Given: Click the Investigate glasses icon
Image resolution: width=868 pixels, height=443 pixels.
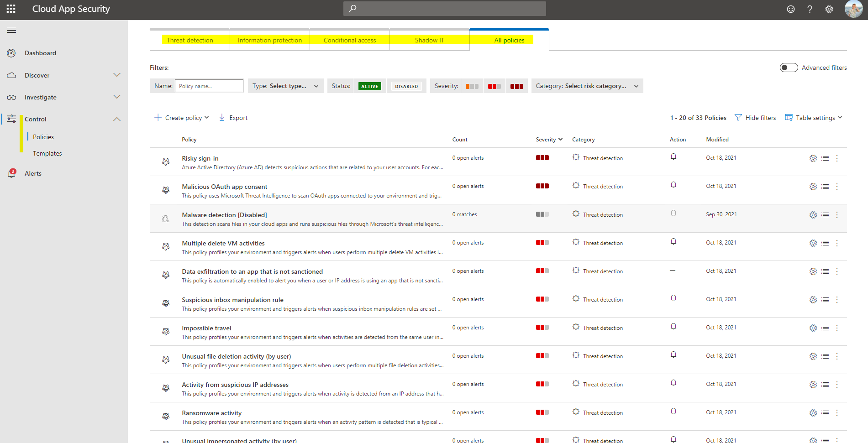Looking at the screenshot, I should coord(11,97).
